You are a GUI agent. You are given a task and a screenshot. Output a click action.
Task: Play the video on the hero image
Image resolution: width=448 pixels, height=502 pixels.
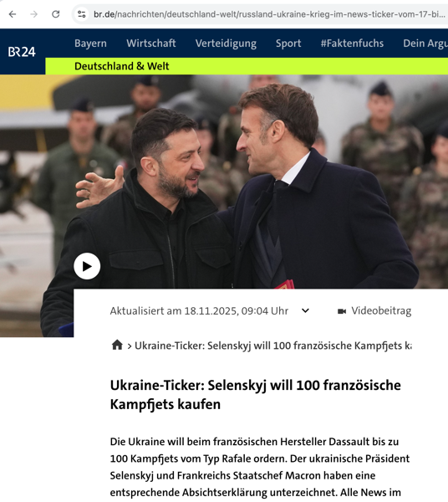point(87,266)
